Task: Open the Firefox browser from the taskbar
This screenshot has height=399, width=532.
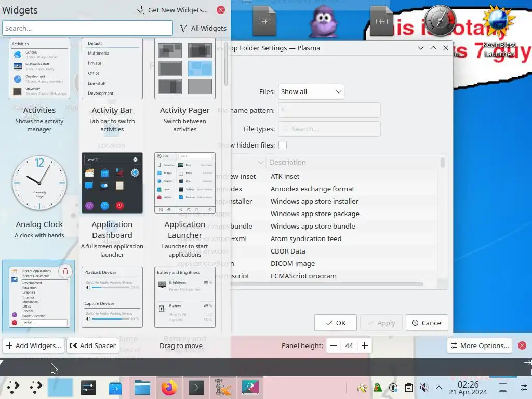Action: [x=169, y=387]
